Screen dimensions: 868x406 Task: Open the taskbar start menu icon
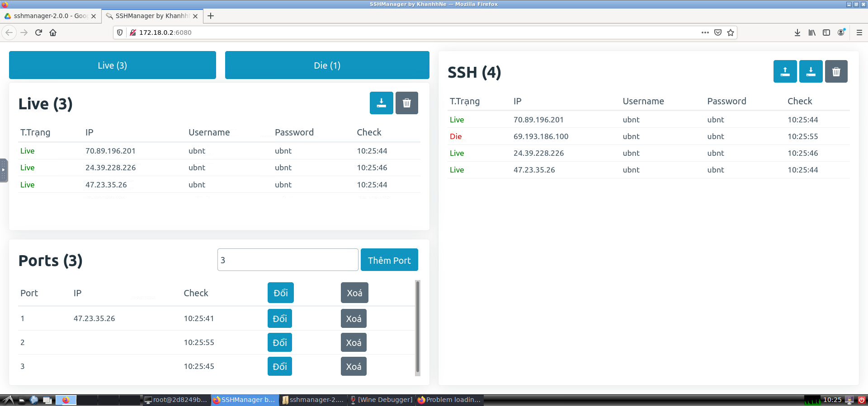click(8, 400)
